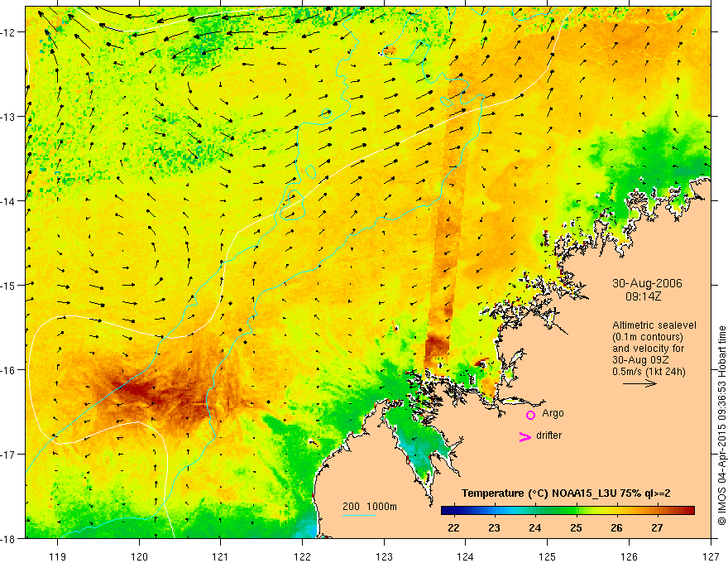Click longitude axis label 126
The height and width of the screenshot is (563, 728).
[629, 556]
